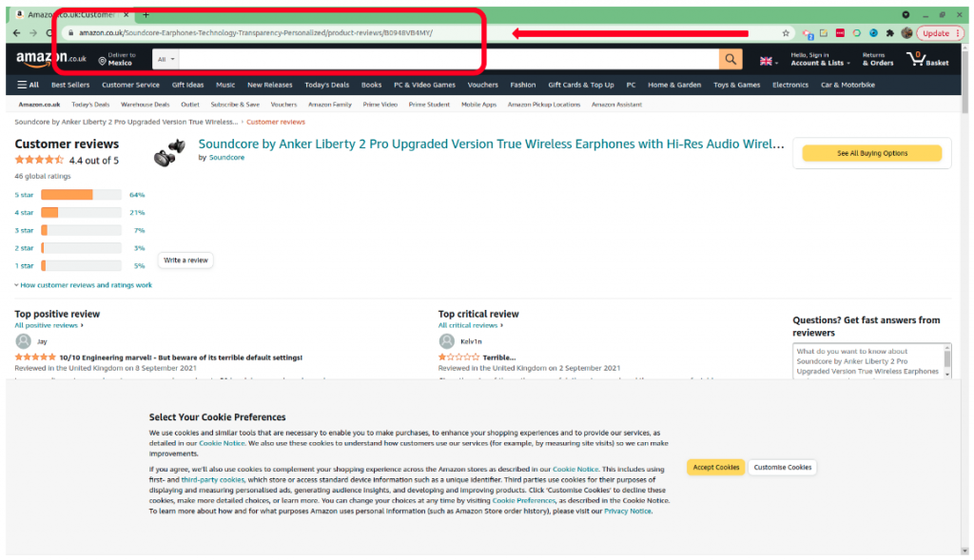Open Home & Garden section
Viewport: 974px width, 560px height.
[x=674, y=85]
